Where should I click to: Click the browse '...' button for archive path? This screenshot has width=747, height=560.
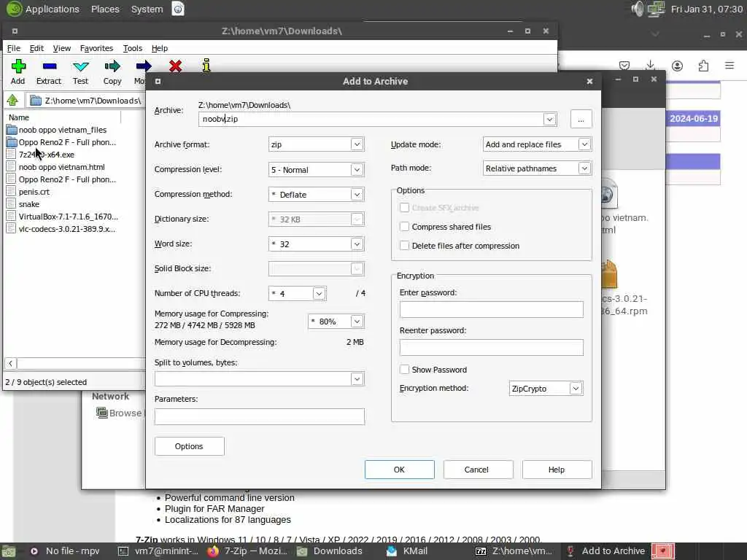click(x=581, y=119)
